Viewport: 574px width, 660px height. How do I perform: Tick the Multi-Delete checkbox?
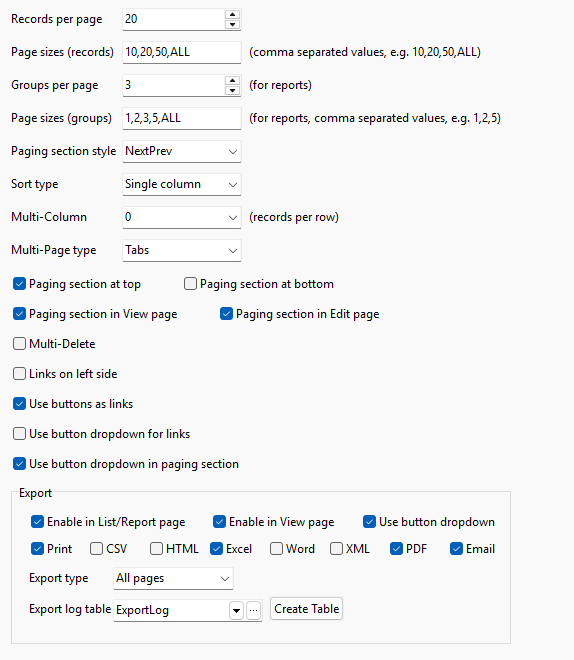click(x=19, y=344)
